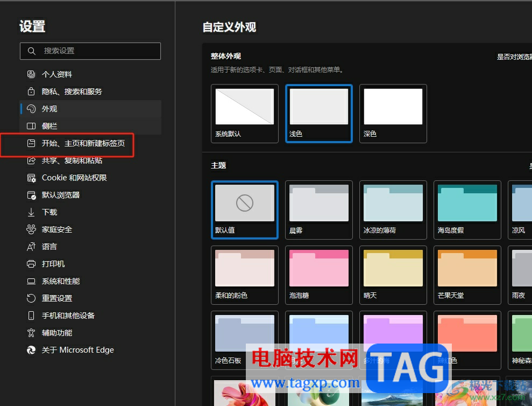
Task: Open 重置设置 page
Action: click(x=90, y=298)
